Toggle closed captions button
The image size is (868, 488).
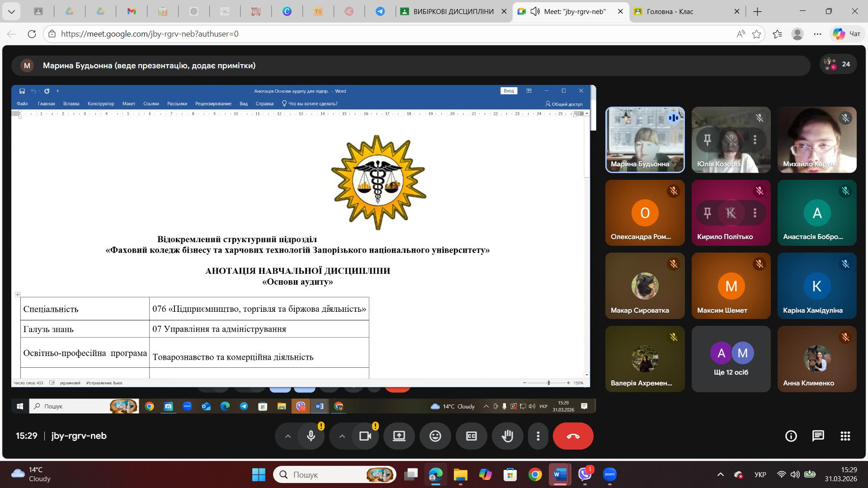pyautogui.click(x=471, y=436)
